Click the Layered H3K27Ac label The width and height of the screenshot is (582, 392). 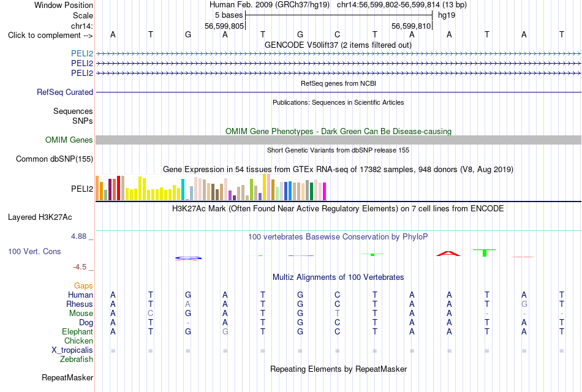point(40,217)
